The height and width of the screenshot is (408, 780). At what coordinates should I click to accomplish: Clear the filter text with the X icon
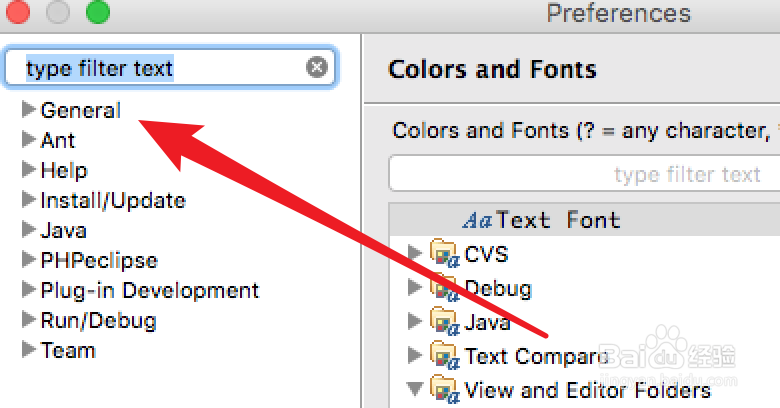(x=316, y=68)
